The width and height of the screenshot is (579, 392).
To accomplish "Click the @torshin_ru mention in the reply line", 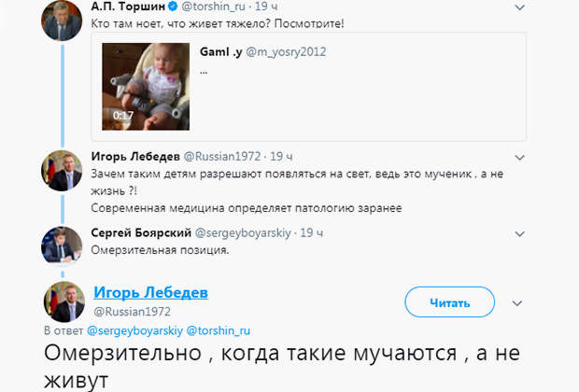I will click(219, 330).
